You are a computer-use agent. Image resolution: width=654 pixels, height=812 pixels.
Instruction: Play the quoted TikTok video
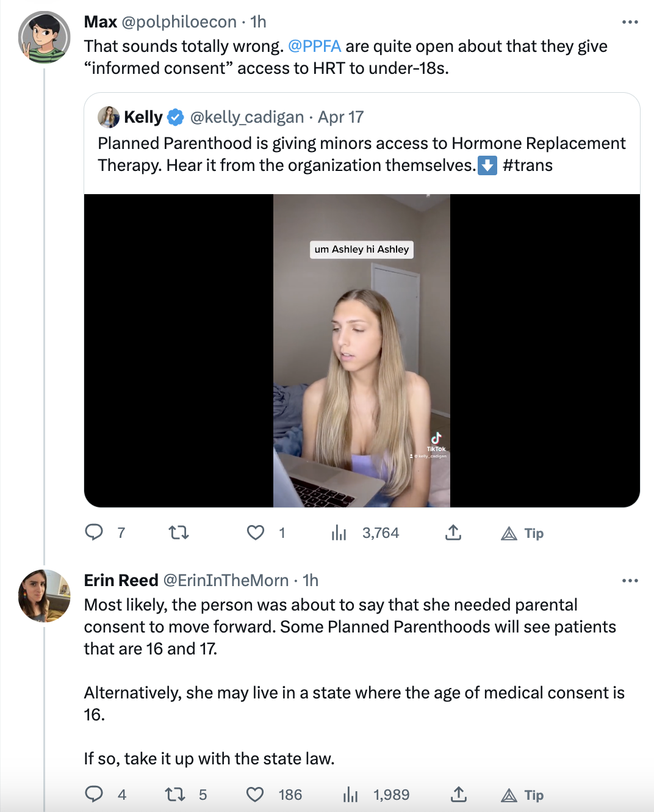coord(362,350)
